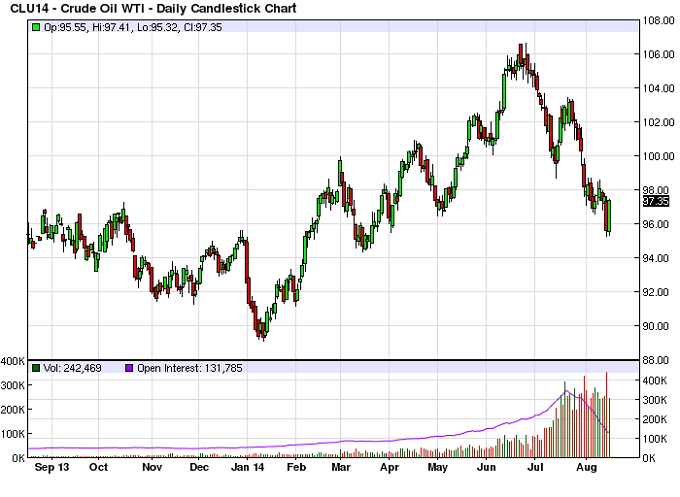Click the 'Apr' date axis label

pos(389,467)
